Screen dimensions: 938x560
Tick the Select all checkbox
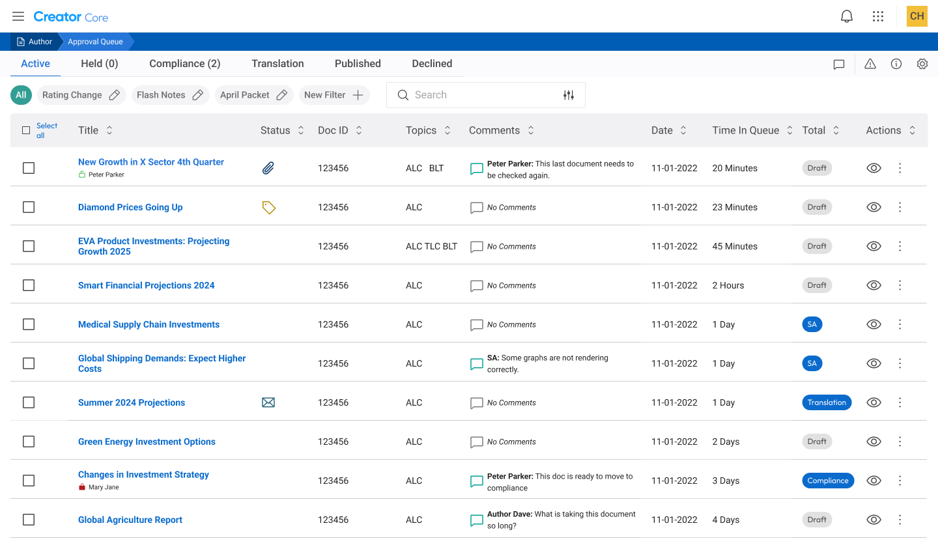(26, 130)
